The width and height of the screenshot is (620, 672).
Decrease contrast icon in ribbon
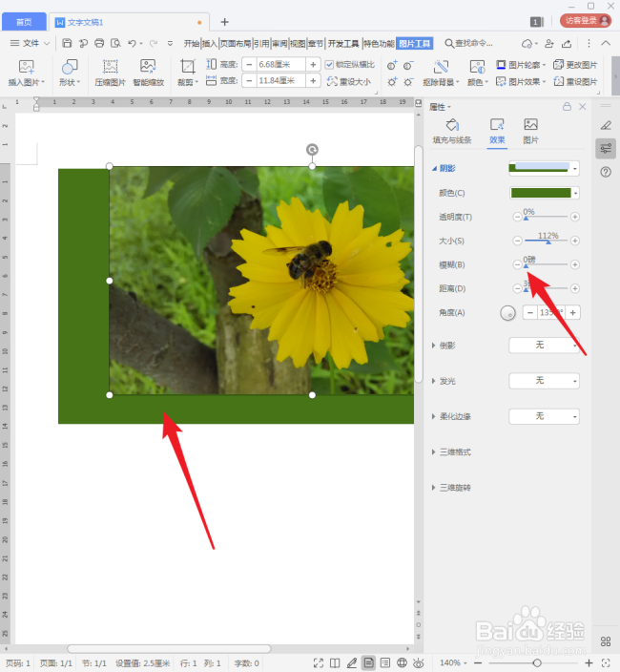point(408,65)
